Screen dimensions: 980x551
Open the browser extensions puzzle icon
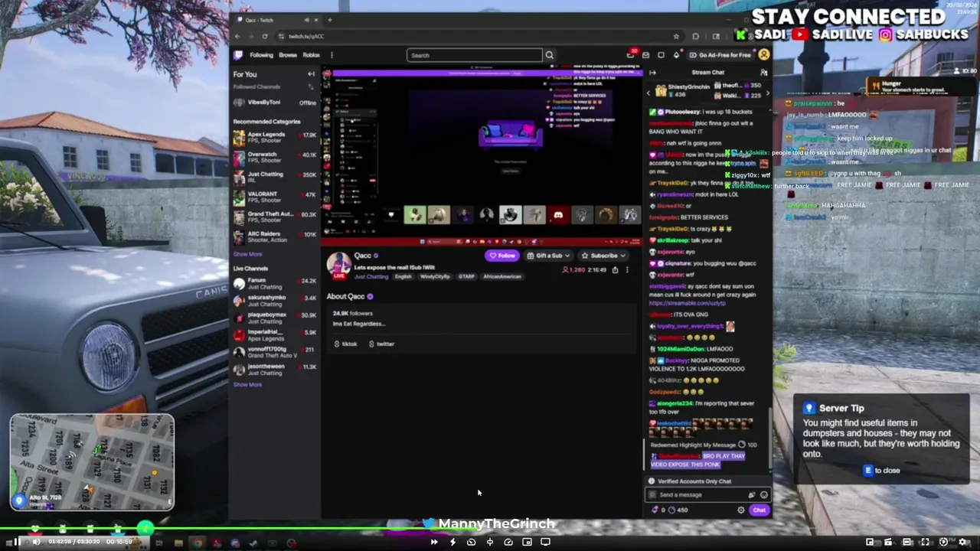pyautogui.click(x=695, y=36)
